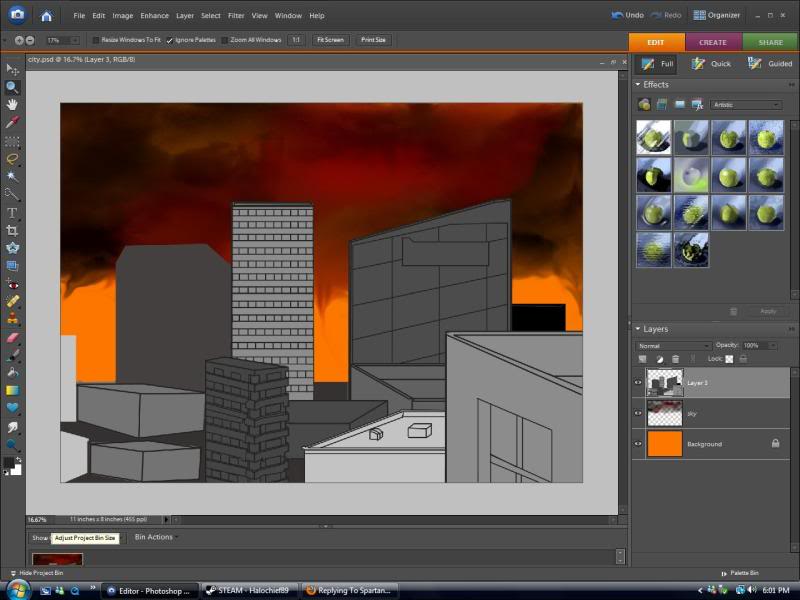Pick the Paint Bucket tool

tap(12, 373)
